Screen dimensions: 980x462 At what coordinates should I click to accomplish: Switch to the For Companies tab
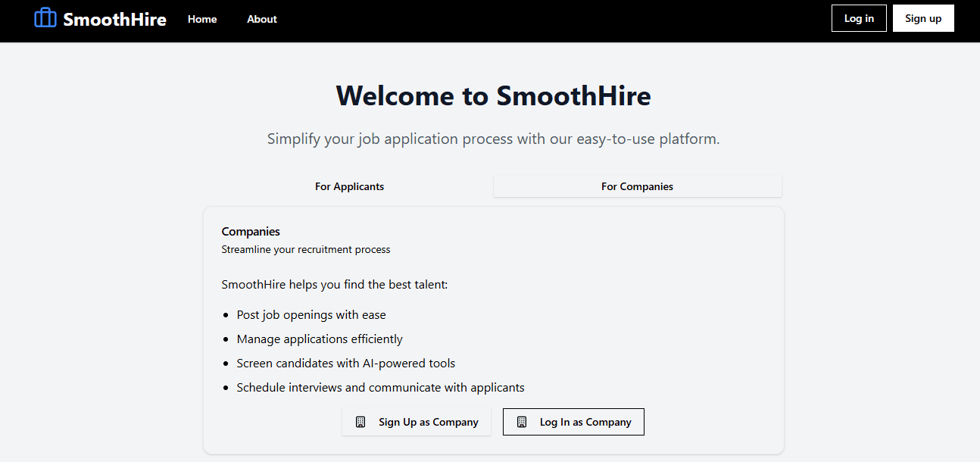(x=637, y=186)
